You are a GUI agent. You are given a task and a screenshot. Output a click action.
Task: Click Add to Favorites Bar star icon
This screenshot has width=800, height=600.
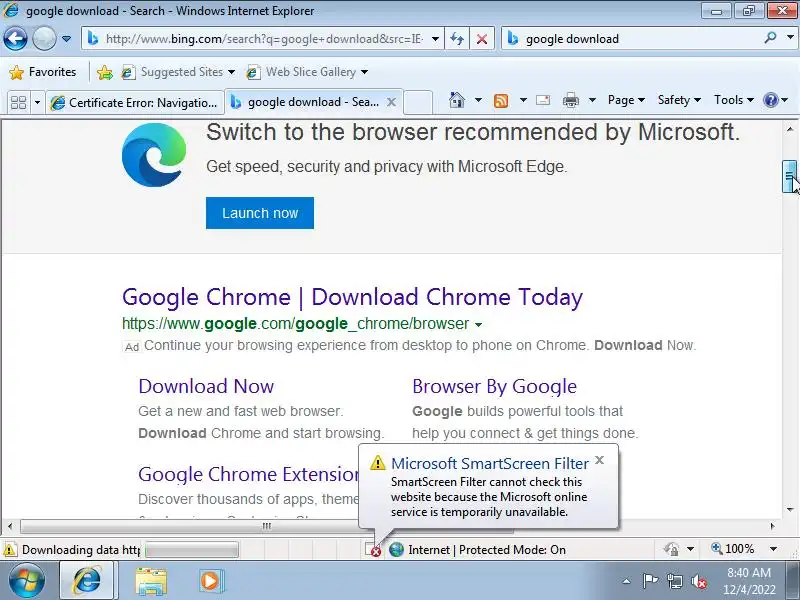105,72
